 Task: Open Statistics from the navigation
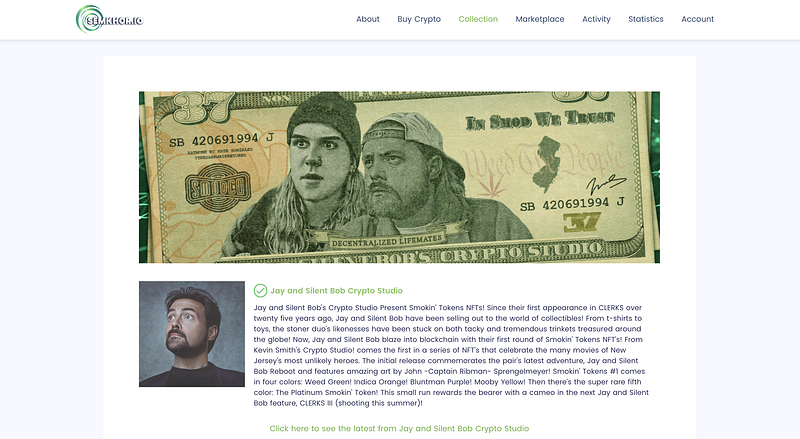tap(646, 19)
